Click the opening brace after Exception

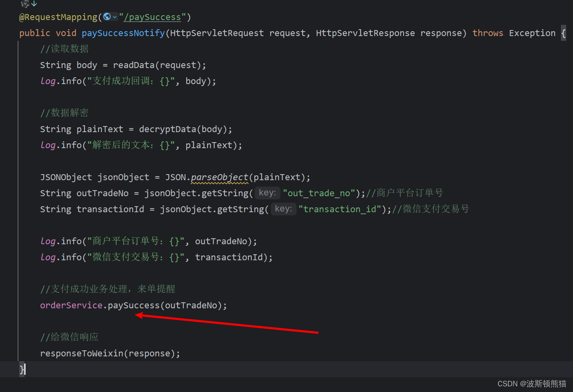click(x=563, y=33)
